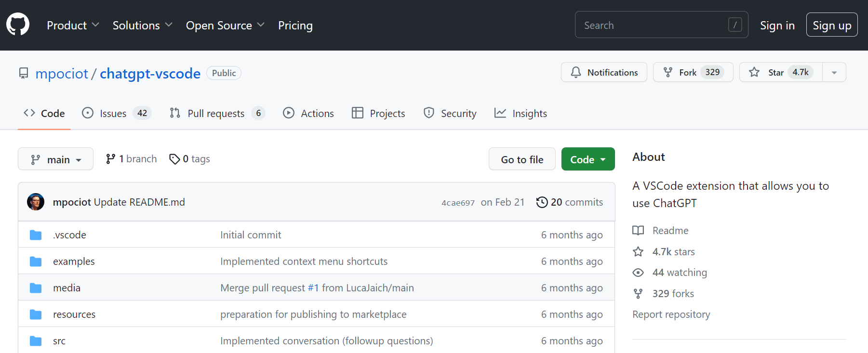Image resolution: width=868 pixels, height=353 pixels.
Task: Open the Open Source dropdown
Action: [225, 25]
